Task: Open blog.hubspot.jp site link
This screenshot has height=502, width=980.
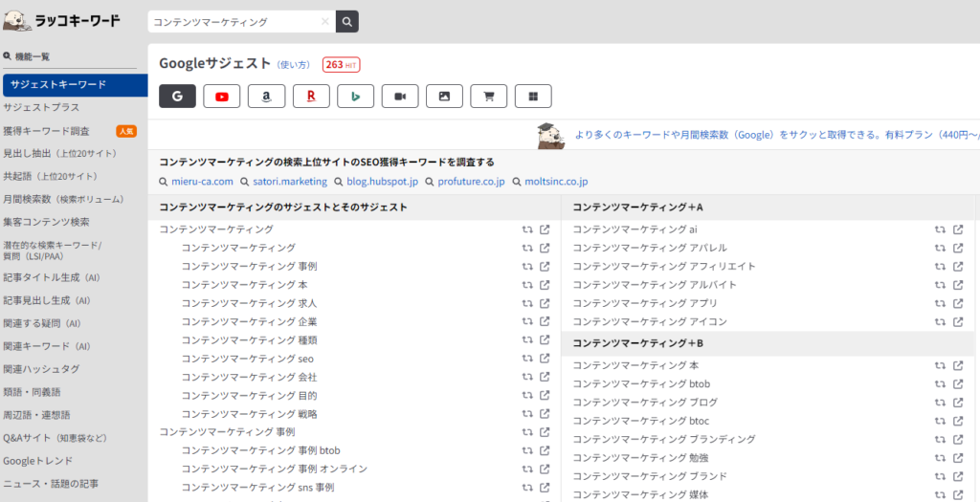Action: 383,182
